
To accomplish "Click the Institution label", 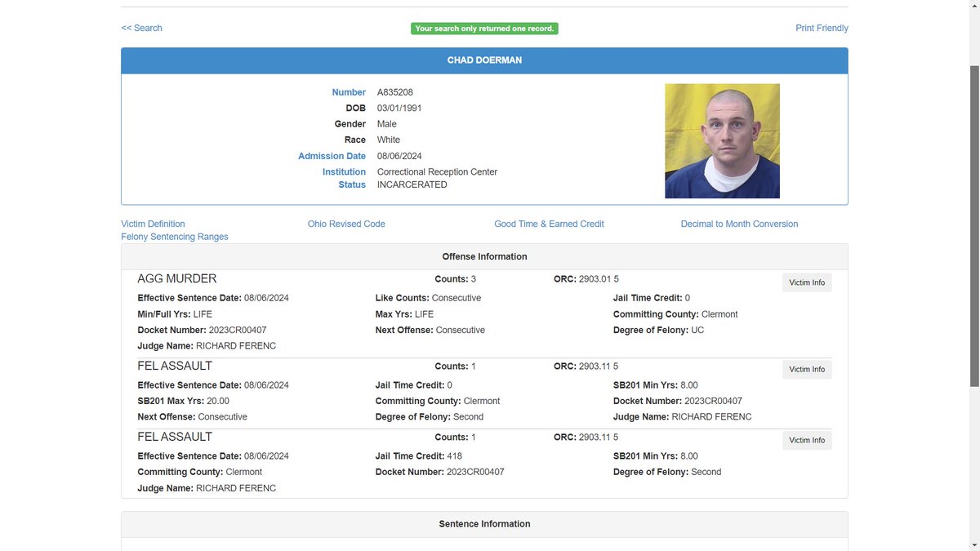I will click(344, 172).
